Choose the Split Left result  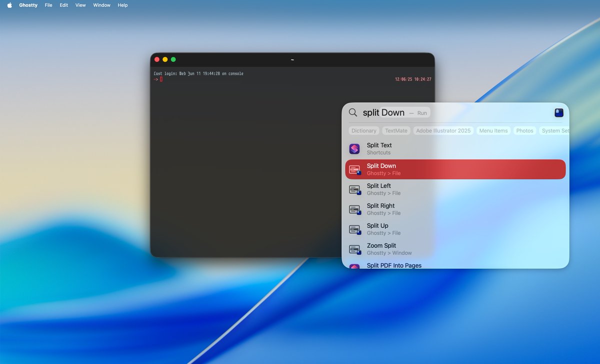coord(455,189)
